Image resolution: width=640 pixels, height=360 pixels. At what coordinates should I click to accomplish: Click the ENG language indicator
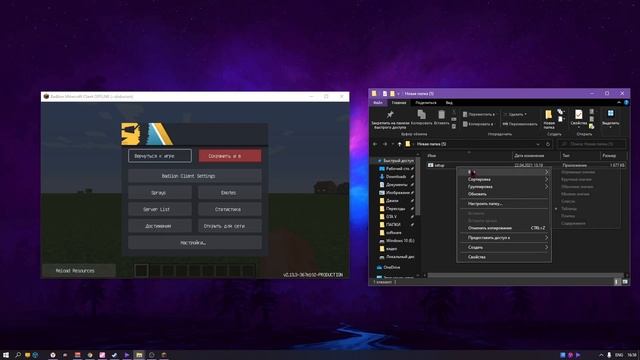pyautogui.click(x=619, y=355)
